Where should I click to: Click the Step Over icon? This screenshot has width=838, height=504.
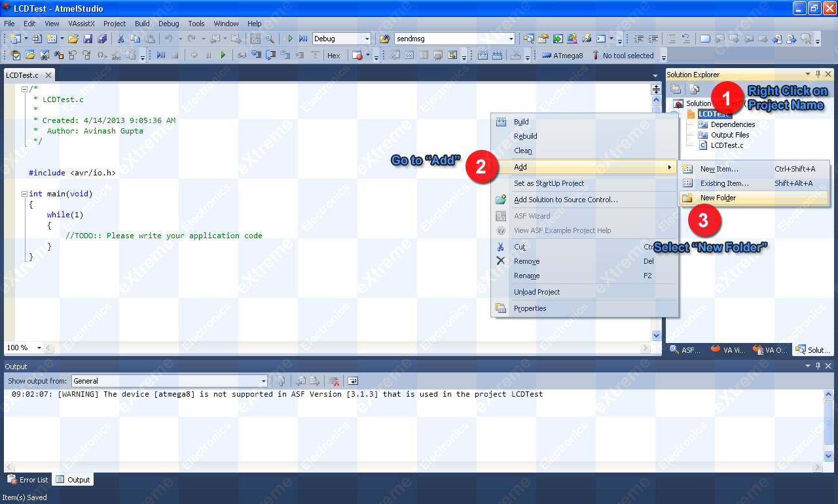tap(270, 56)
